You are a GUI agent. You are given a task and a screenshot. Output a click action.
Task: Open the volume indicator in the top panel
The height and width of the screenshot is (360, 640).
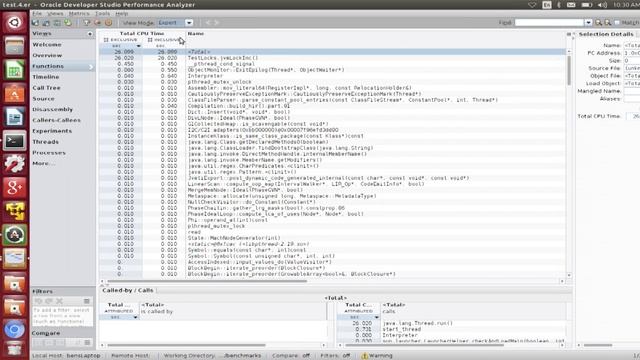point(602,5)
